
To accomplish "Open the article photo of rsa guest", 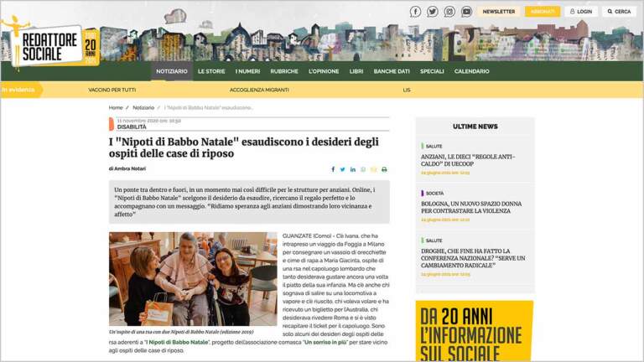I will [x=193, y=279].
